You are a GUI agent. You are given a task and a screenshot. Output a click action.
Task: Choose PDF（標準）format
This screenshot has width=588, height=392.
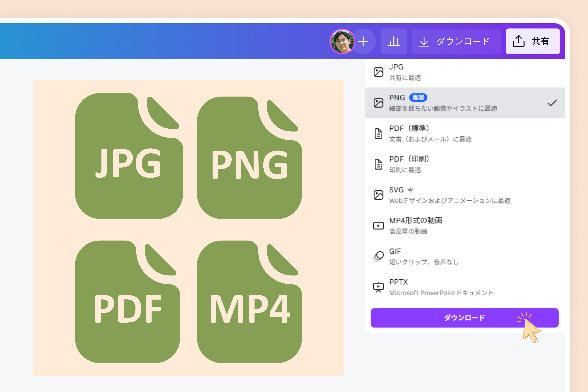pyautogui.click(x=465, y=133)
